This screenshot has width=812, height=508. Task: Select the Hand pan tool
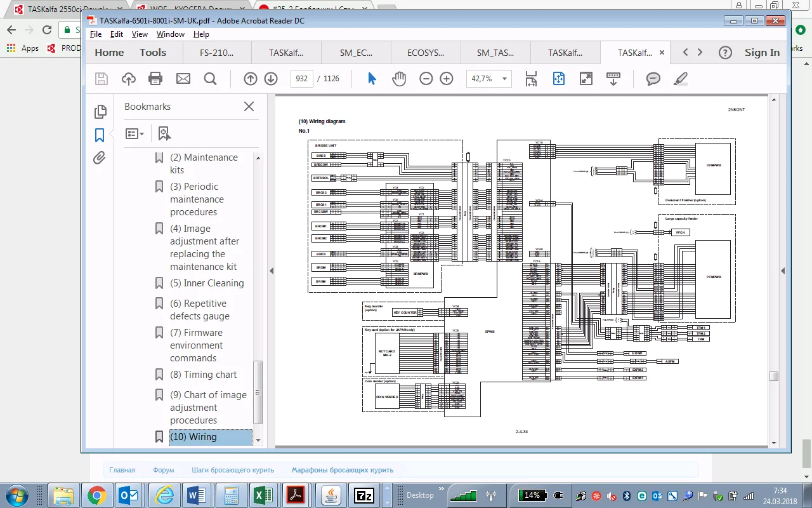(398, 79)
